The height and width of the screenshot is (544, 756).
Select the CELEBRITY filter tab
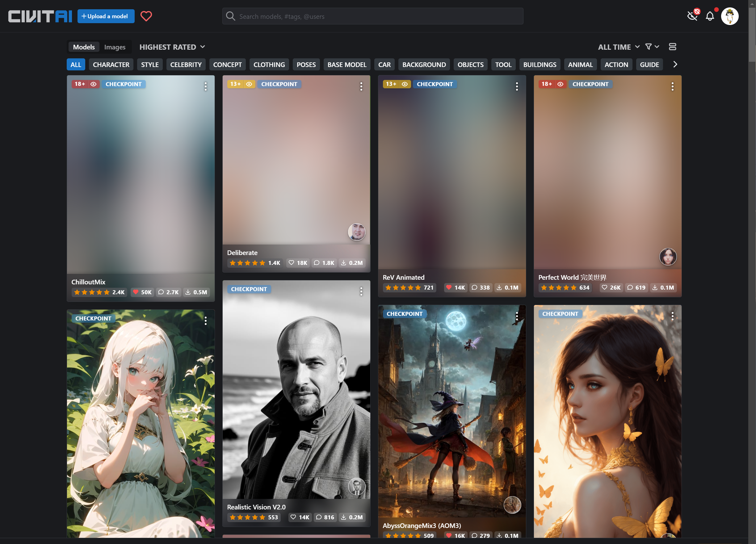tap(186, 65)
